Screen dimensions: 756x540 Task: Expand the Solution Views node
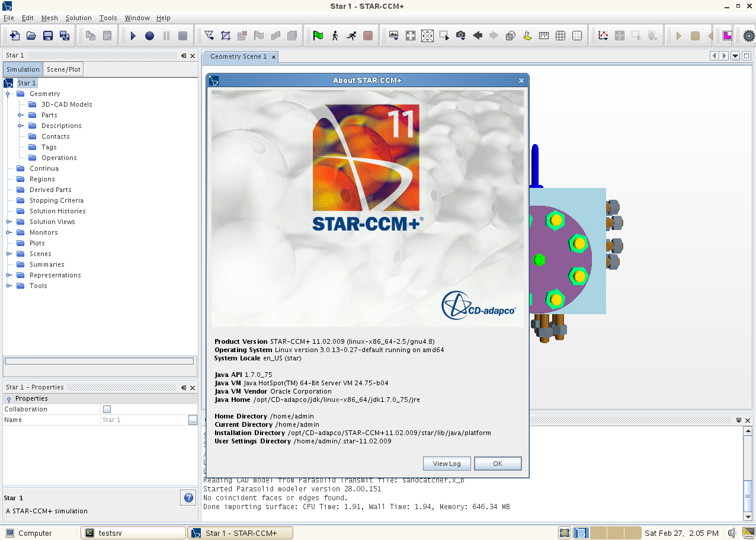coord(8,222)
